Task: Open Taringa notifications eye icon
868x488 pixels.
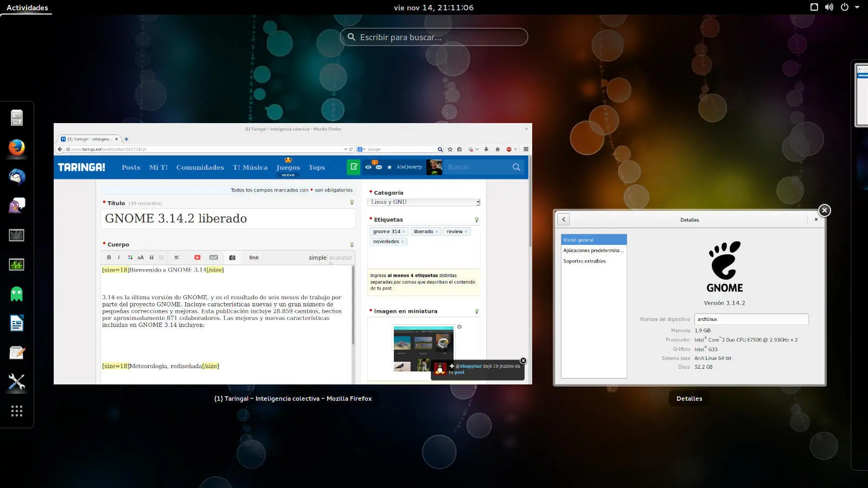Action: 368,167
